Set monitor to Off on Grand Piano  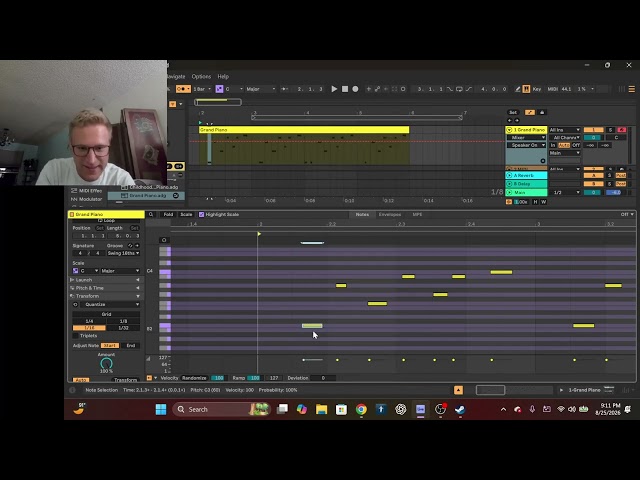[x=576, y=145]
